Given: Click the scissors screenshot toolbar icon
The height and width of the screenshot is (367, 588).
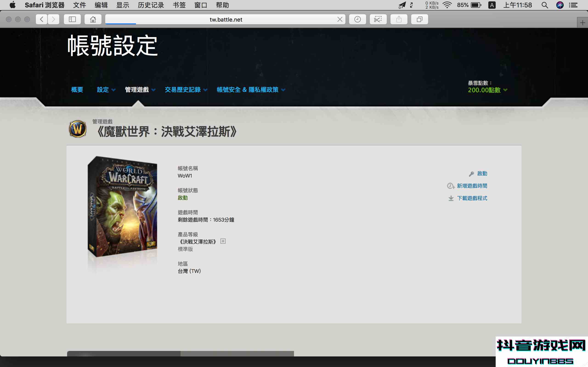Looking at the screenshot, I should pos(378,19).
